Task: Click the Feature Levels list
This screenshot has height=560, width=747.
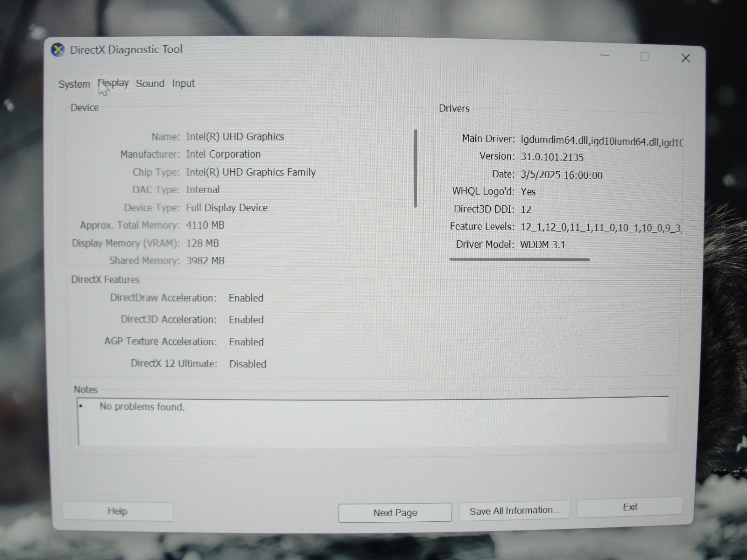Action: click(x=601, y=228)
